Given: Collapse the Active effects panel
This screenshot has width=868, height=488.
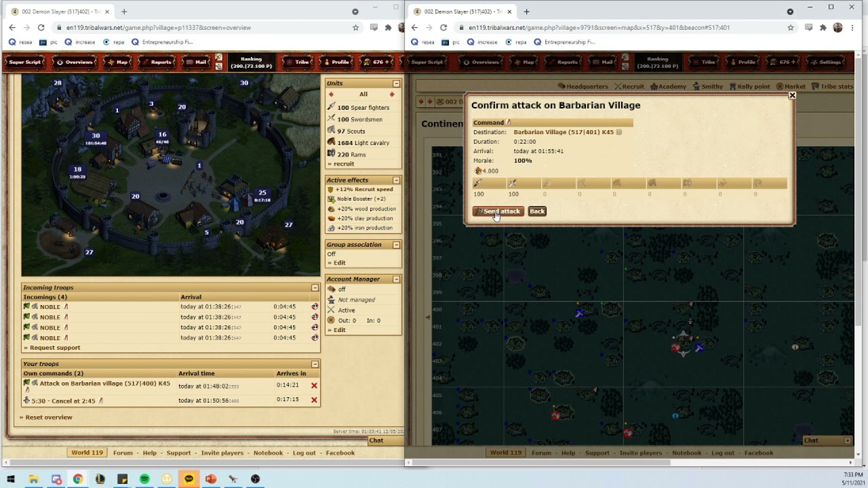Looking at the screenshot, I should pyautogui.click(x=396, y=180).
